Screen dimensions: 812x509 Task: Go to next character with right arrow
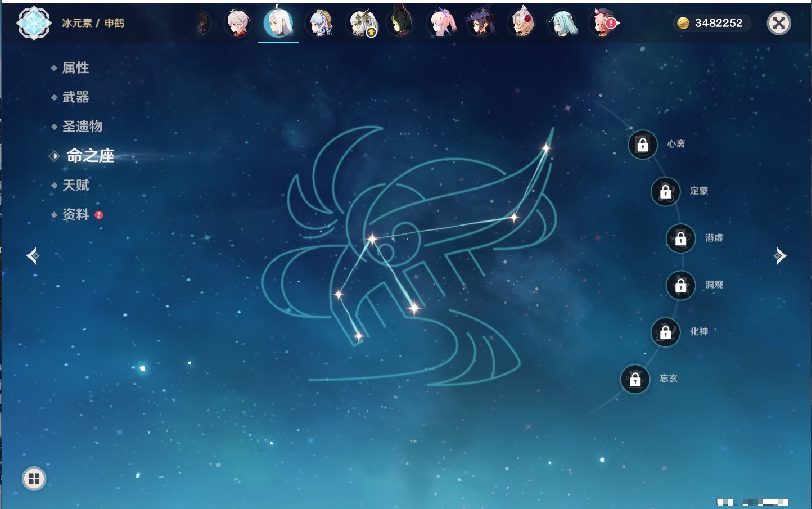coord(780,256)
